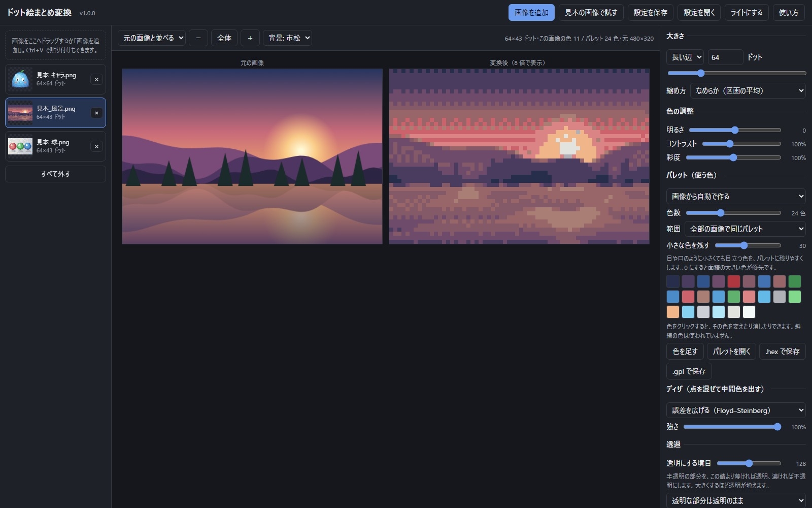Screen dimensions: 812x508
Task: Click the .gpl で保存 button
Action: point(689,371)
